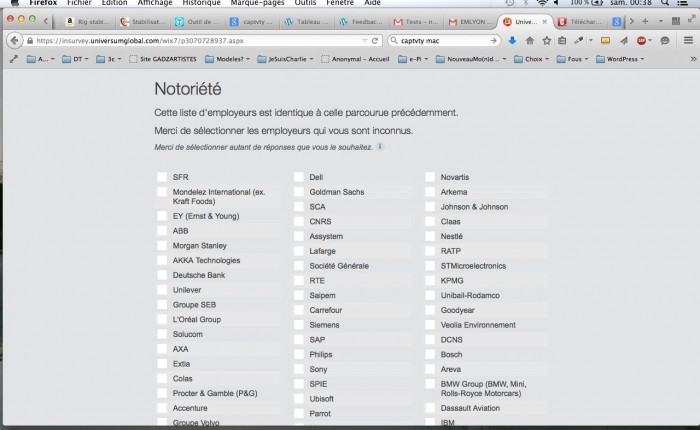700x430 pixels.
Task: Bookmark this page with the star icon
Action: [546, 41]
